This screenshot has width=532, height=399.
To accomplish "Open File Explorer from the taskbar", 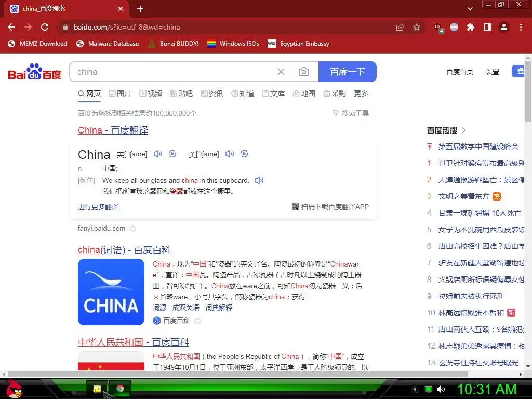I will click(x=97, y=389).
